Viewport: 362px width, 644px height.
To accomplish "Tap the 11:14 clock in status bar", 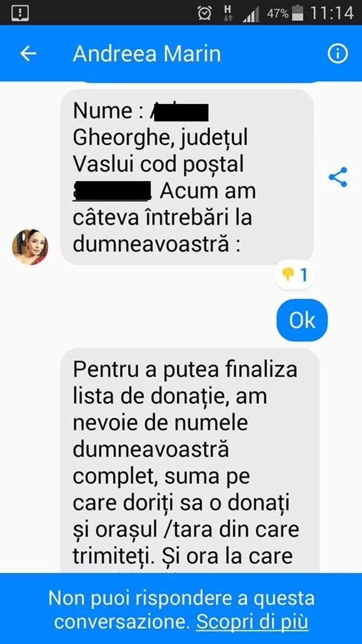I will 332,13.
